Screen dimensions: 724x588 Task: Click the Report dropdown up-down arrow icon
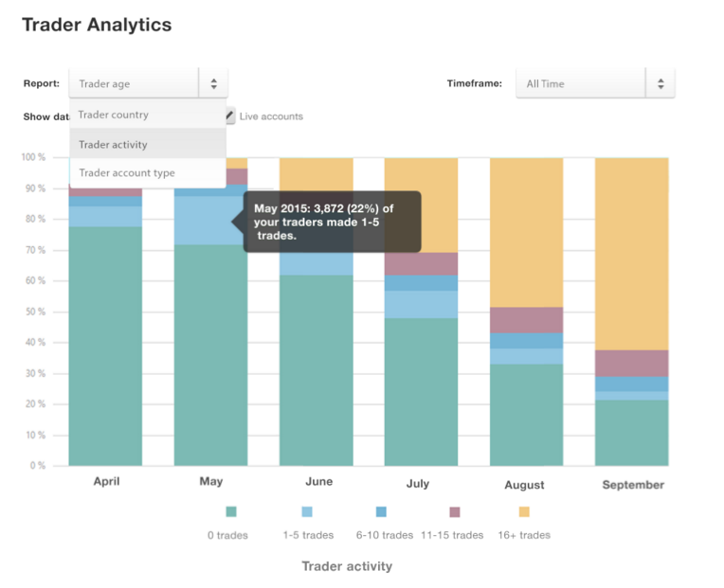pos(213,83)
